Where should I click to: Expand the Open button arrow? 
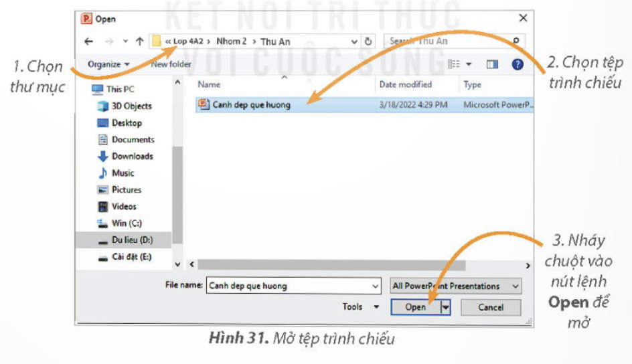tap(445, 307)
